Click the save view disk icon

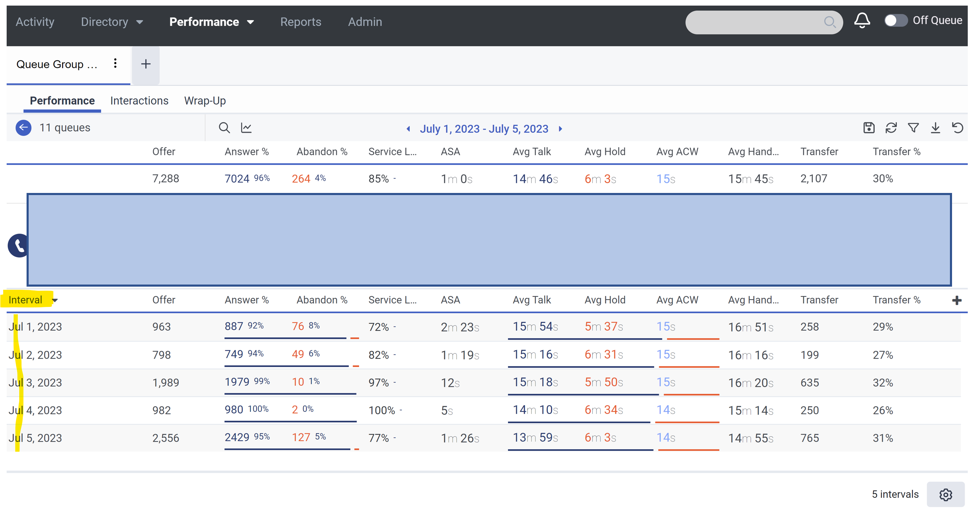pos(868,128)
